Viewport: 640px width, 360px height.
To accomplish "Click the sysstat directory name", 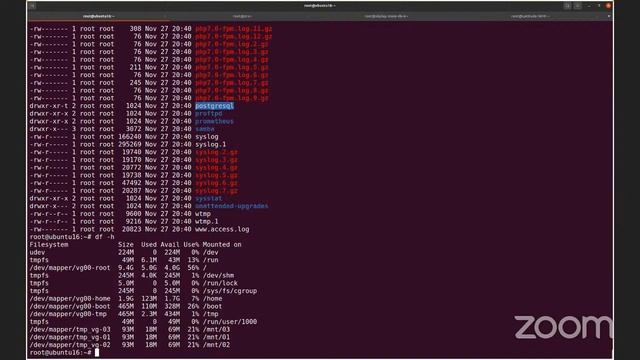I will click(209, 199).
